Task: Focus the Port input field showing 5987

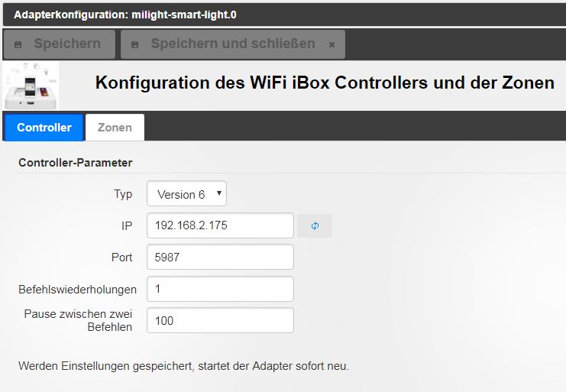Action: 220,257
